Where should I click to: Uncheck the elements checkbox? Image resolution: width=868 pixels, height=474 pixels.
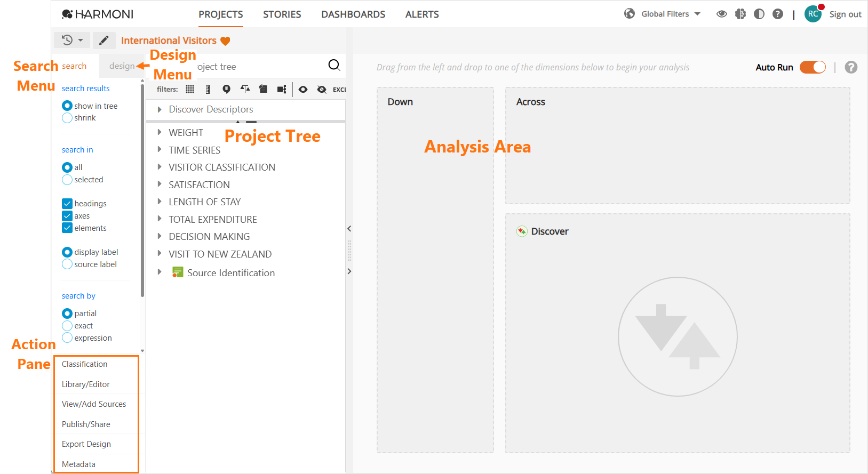pyautogui.click(x=67, y=228)
